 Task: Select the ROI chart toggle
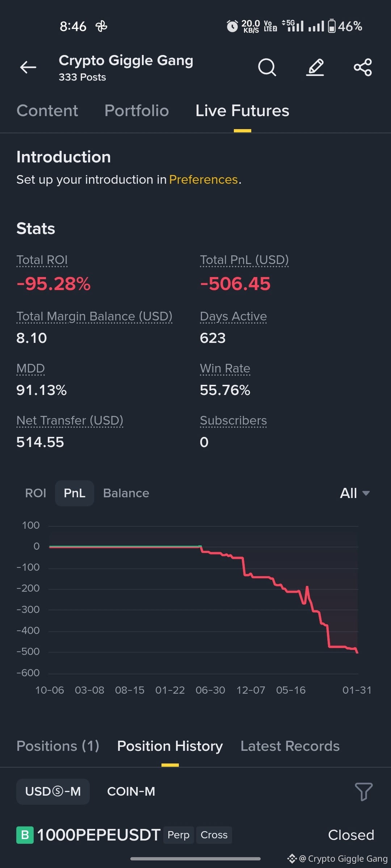click(x=35, y=493)
